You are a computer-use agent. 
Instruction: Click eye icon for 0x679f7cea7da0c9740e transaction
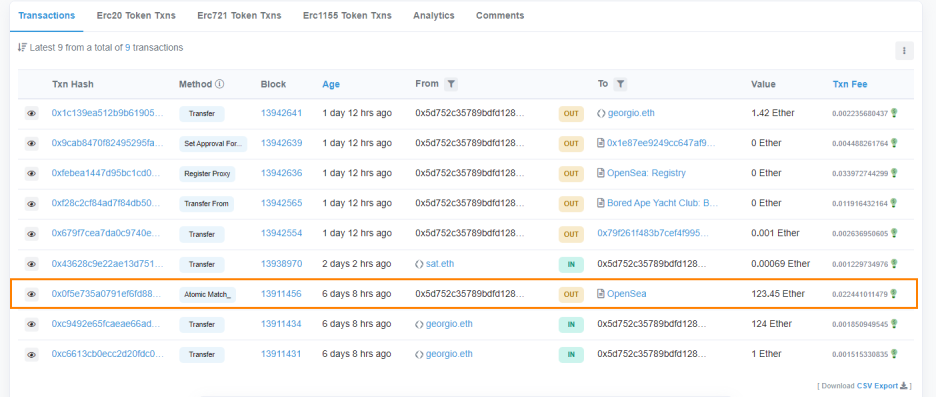32,233
